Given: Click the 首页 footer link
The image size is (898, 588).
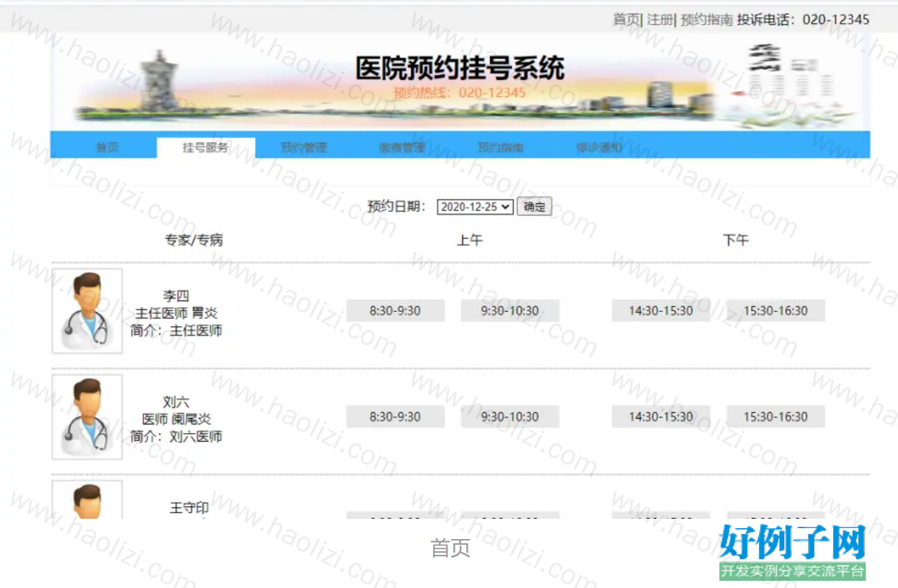Looking at the screenshot, I should click(x=450, y=548).
